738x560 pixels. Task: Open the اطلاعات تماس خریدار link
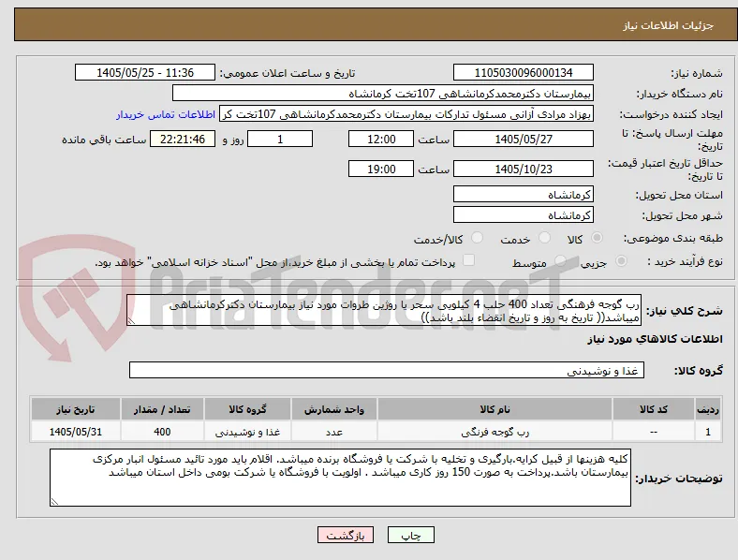click(x=166, y=114)
